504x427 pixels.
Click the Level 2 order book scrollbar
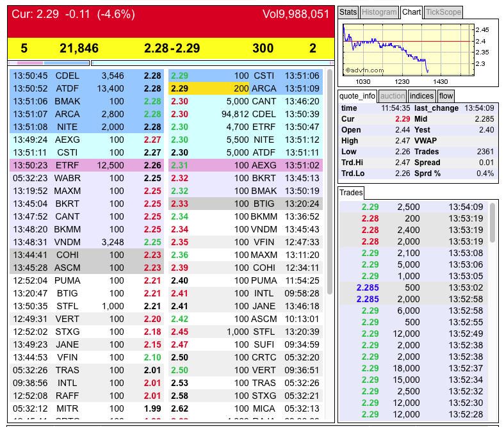coord(329,182)
